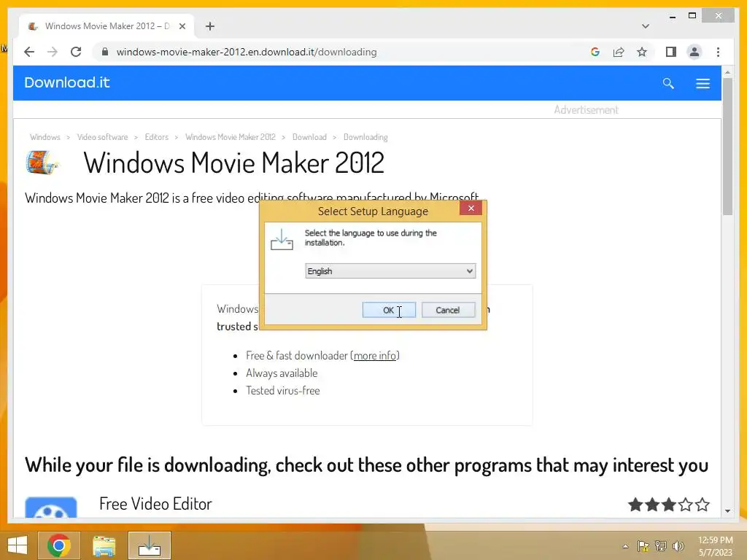Close the Select Setup Language dialog
The image size is (747, 560).
[471, 208]
